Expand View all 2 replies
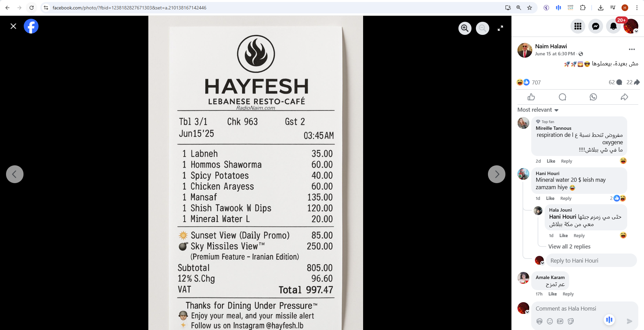 click(x=569, y=246)
